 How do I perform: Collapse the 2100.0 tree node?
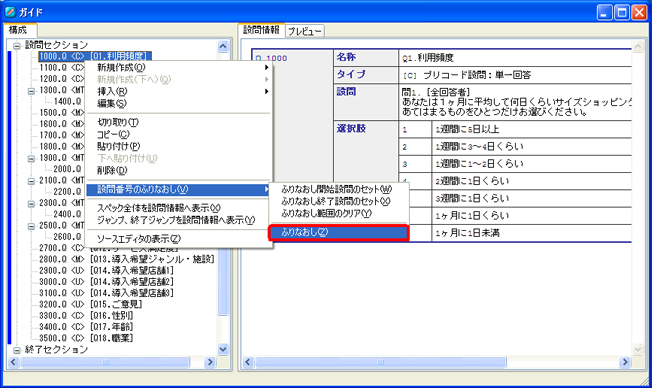pos(31,181)
